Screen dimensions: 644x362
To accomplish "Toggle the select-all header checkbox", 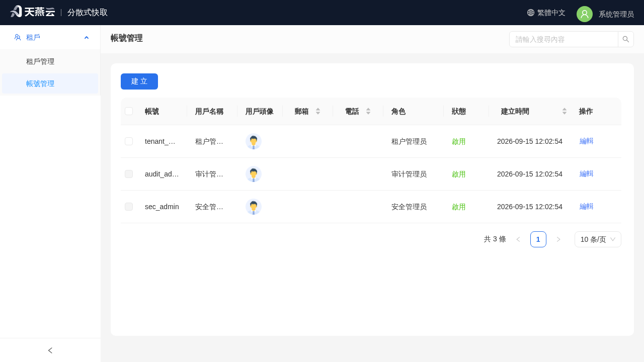I will click(129, 111).
